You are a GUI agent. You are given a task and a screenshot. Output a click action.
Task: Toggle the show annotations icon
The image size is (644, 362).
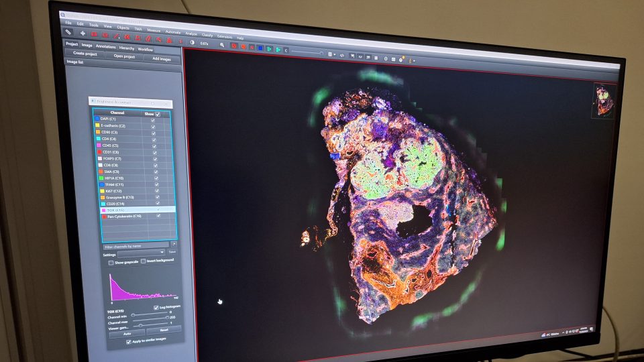[234, 45]
